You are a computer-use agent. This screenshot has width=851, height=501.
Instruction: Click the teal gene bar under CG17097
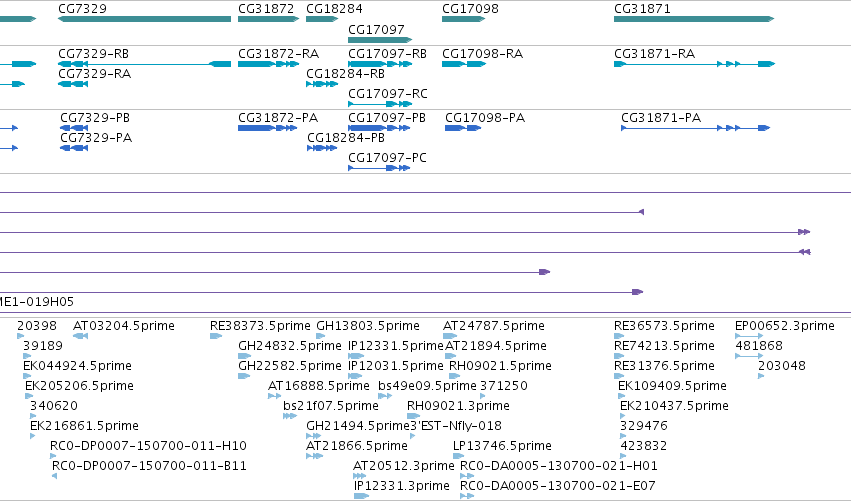tap(380, 40)
